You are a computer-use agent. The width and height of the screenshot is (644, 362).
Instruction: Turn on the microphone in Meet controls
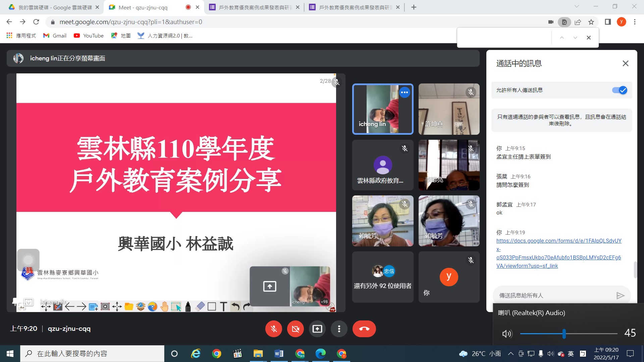click(274, 329)
